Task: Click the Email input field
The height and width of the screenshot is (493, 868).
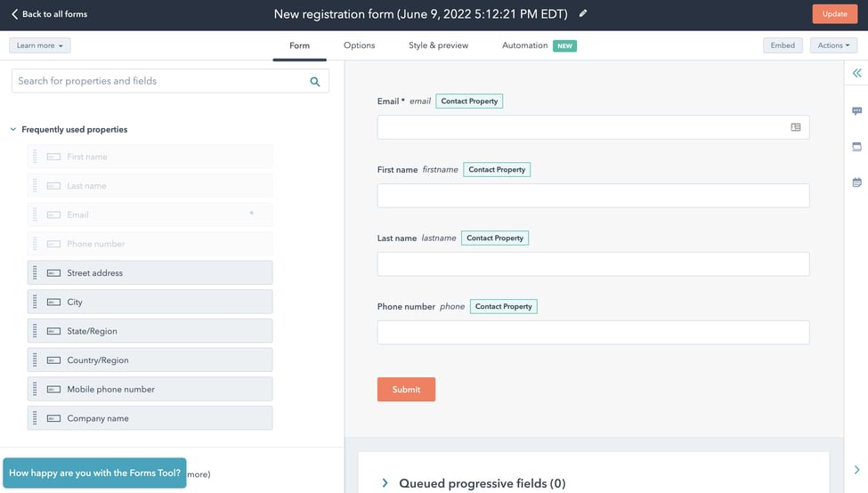Action: pyautogui.click(x=594, y=127)
